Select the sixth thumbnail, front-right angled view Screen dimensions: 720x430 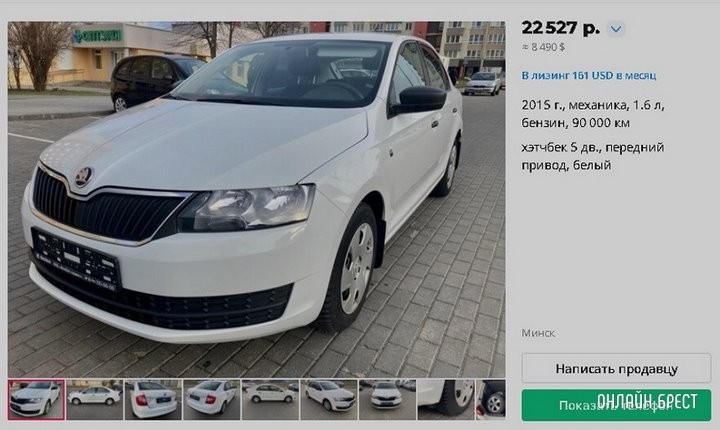329,399
